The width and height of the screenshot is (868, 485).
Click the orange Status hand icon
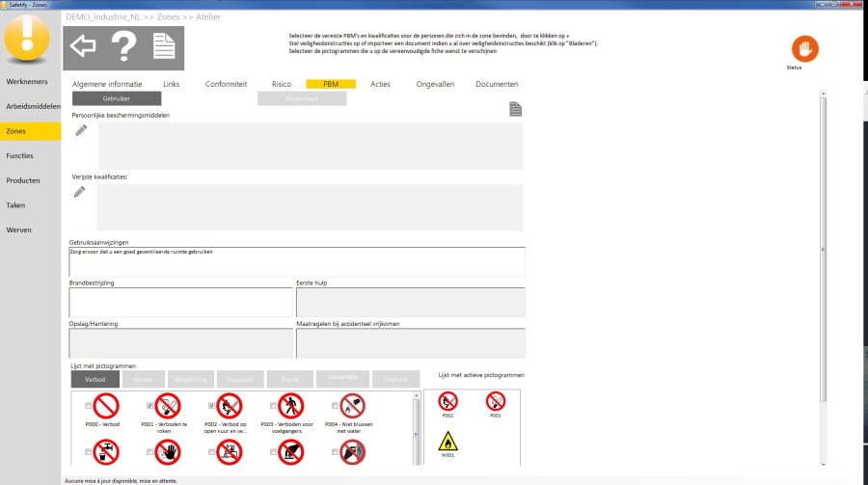(804, 48)
